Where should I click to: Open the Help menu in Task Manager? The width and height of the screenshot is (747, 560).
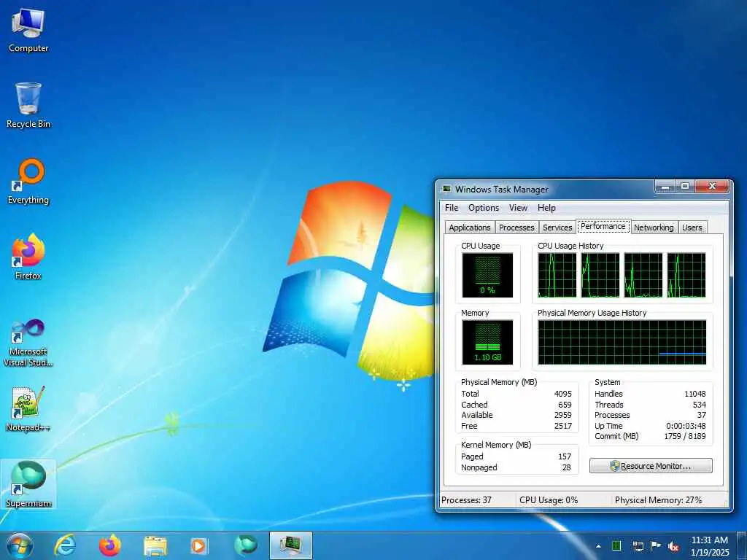546,208
